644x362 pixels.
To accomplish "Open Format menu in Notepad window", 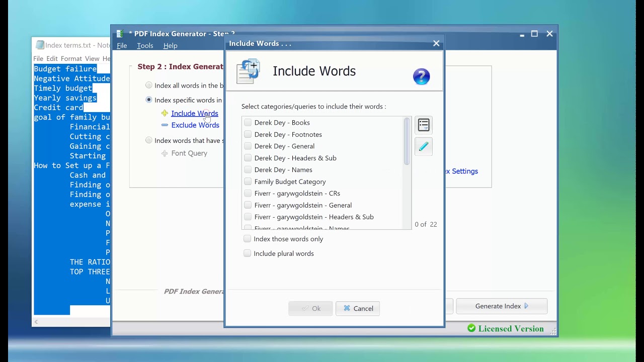I will [x=71, y=59].
